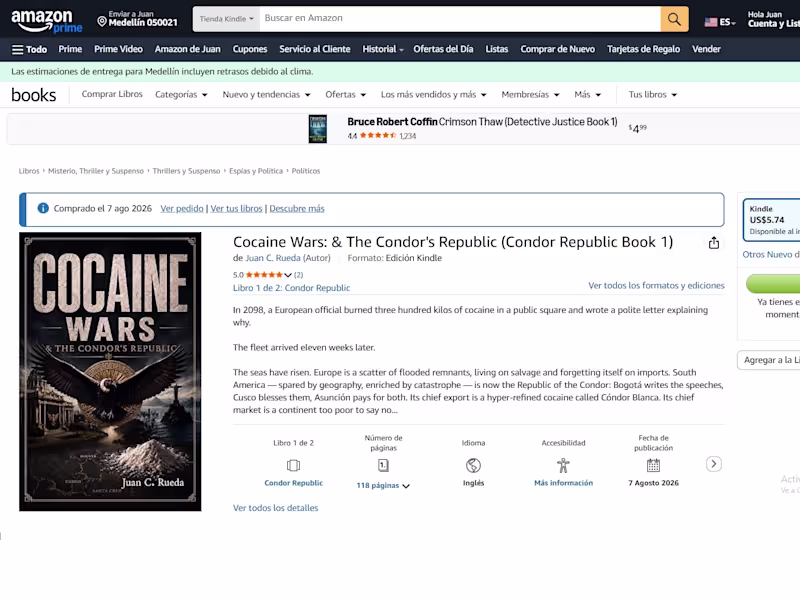Open Prime Video
This screenshot has height=600, width=800.
(118, 49)
